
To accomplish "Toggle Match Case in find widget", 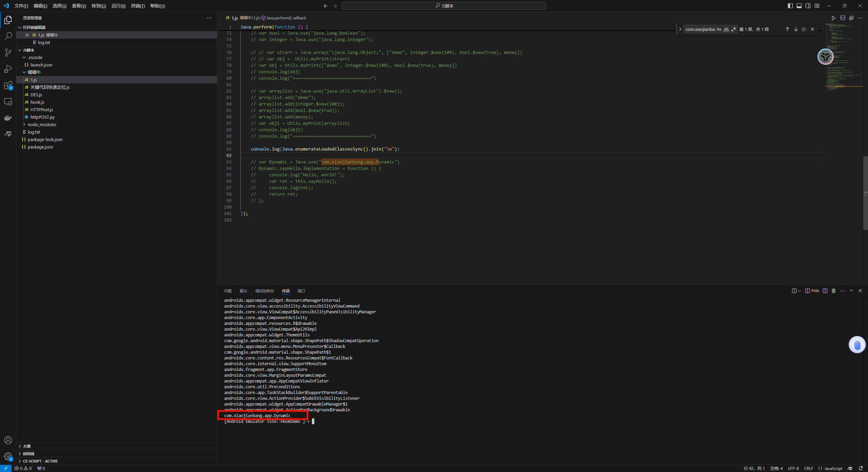I will (x=719, y=29).
